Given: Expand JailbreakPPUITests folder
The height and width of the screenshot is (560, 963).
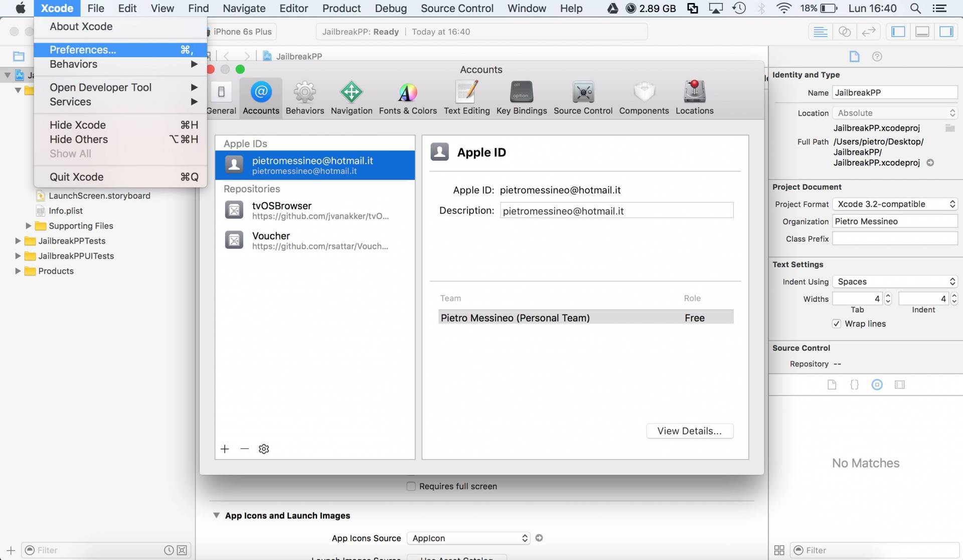Looking at the screenshot, I should pos(18,256).
